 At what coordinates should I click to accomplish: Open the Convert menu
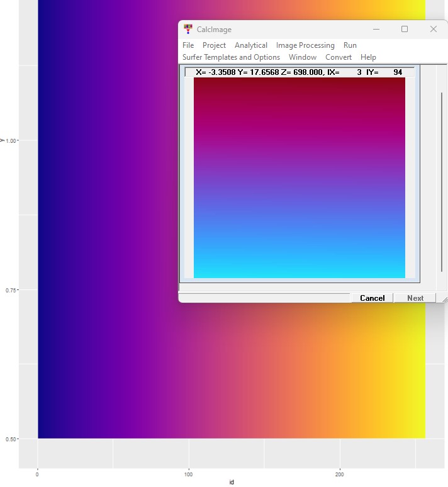pos(339,57)
